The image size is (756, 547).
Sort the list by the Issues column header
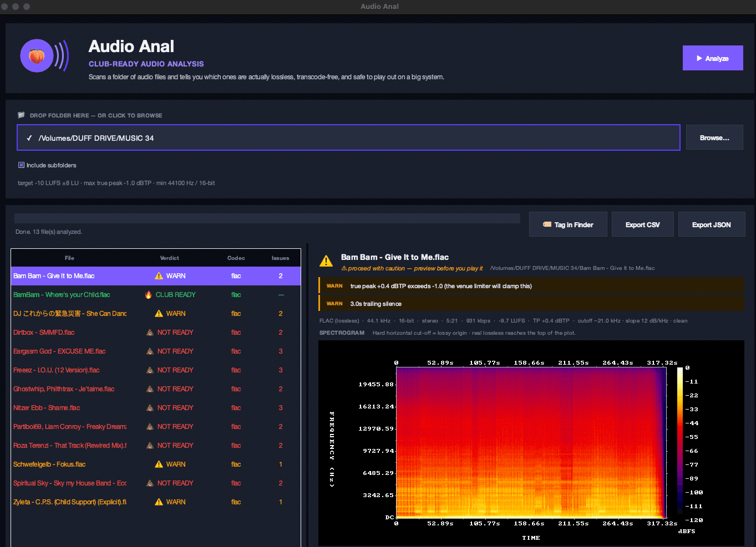pos(281,258)
